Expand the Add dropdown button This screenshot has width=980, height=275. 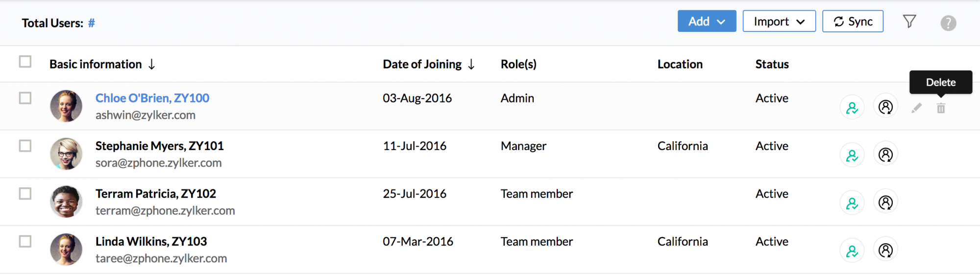click(707, 21)
